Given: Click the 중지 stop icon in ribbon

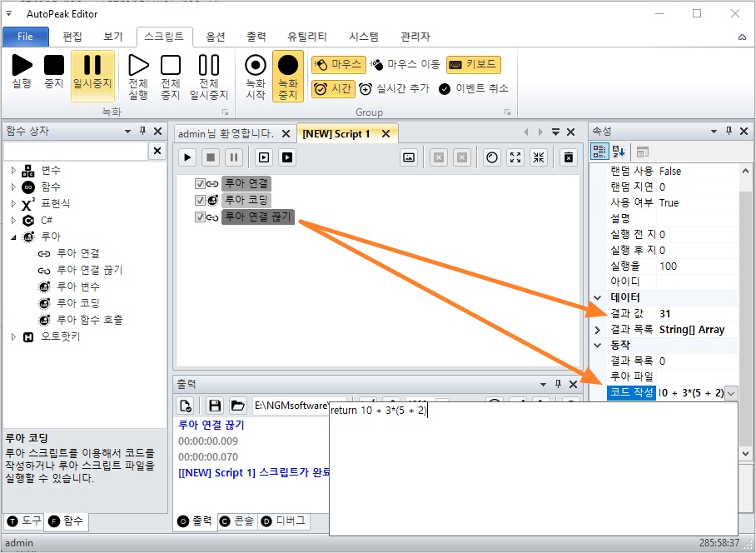Looking at the screenshot, I should pyautogui.click(x=53, y=71).
